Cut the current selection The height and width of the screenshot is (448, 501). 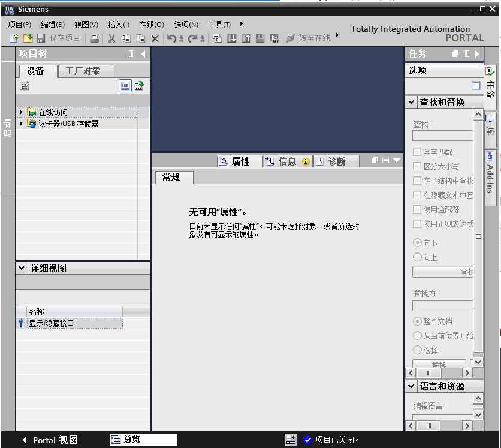click(112, 38)
